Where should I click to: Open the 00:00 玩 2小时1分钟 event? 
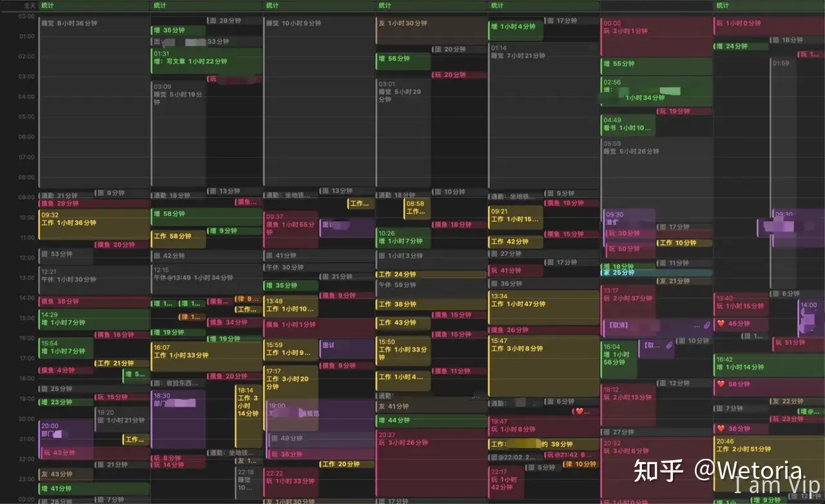[657, 37]
